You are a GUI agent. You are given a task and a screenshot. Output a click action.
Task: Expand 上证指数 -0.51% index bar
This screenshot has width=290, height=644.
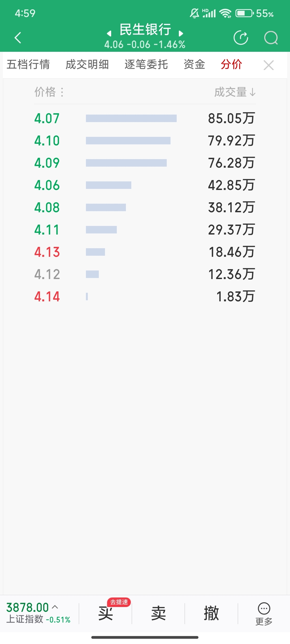pyautogui.click(x=38, y=613)
